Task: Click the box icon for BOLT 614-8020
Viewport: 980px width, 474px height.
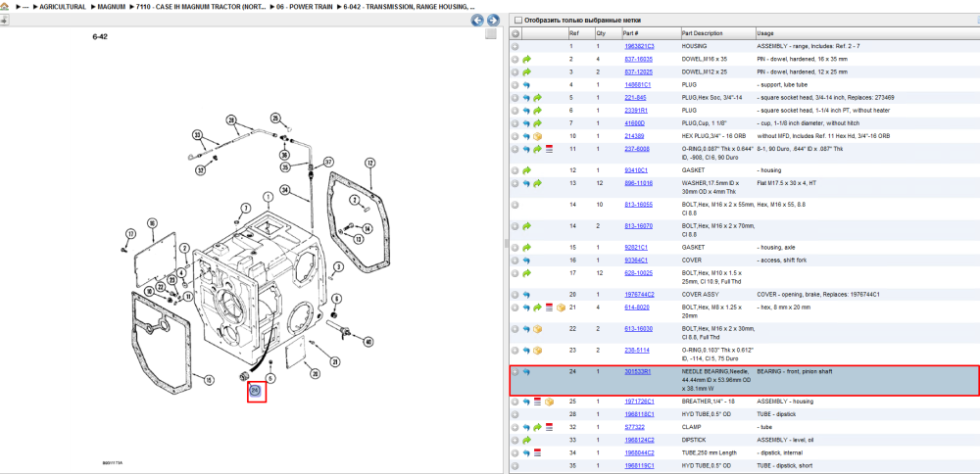Action: tap(560, 308)
